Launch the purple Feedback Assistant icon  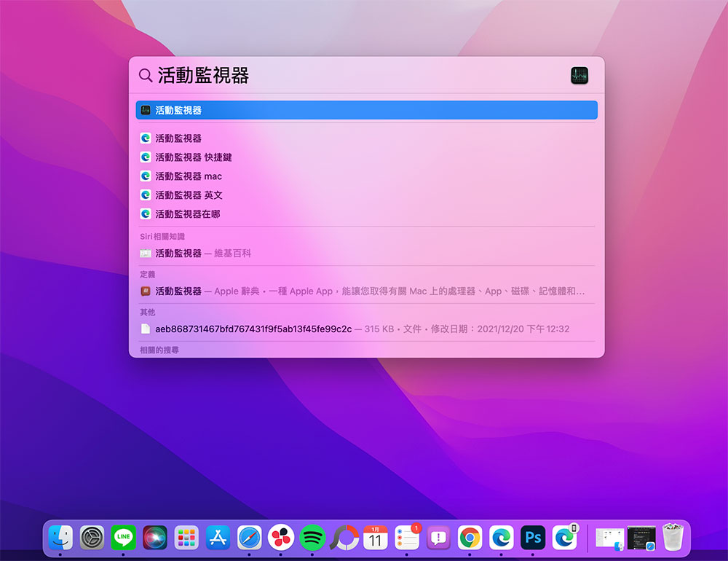point(438,538)
